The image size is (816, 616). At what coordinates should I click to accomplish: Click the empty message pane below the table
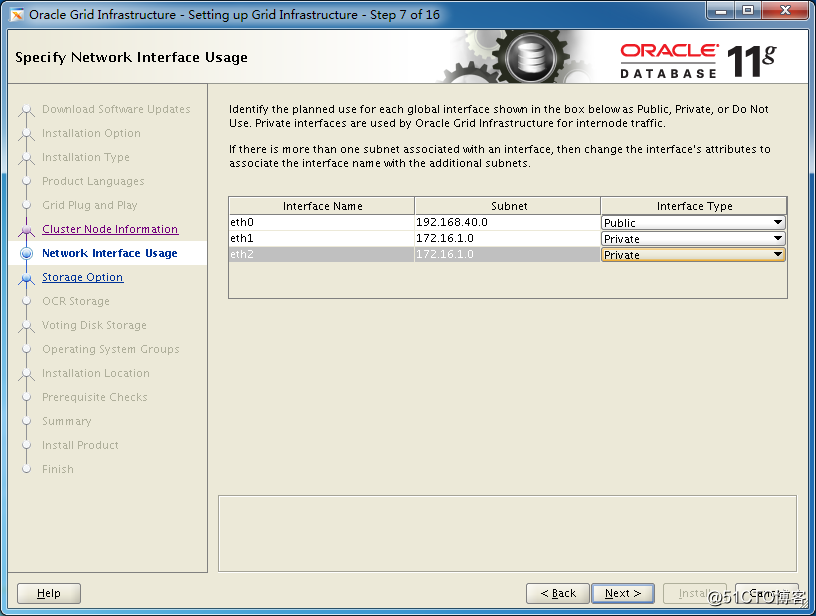point(507,533)
